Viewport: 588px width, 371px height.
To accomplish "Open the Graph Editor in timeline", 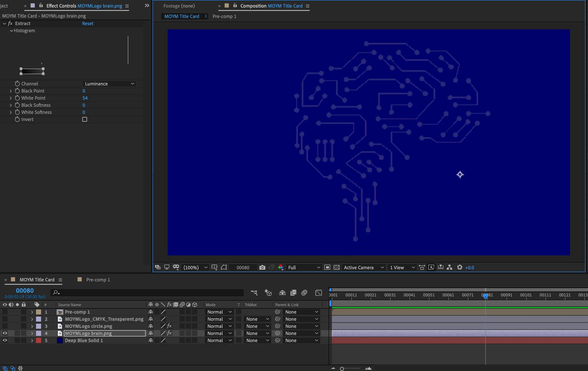I will point(319,293).
